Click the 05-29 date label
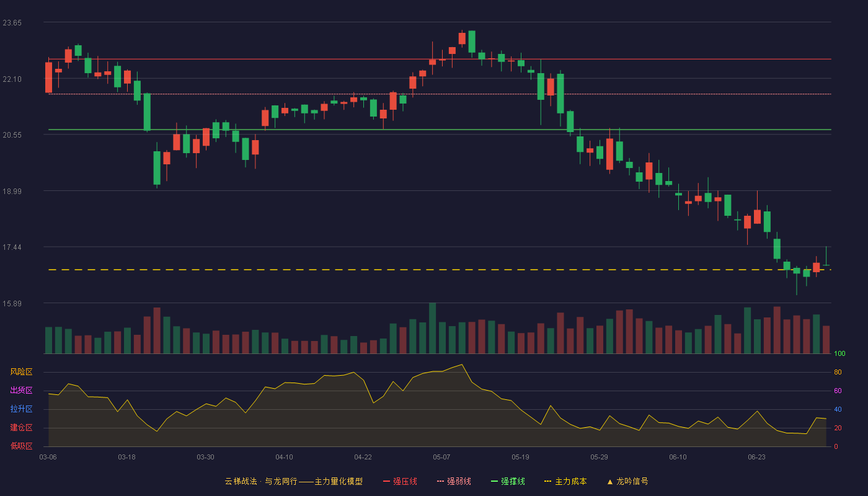The width and height of the screenshot is (868, 496). pos(599,457)
